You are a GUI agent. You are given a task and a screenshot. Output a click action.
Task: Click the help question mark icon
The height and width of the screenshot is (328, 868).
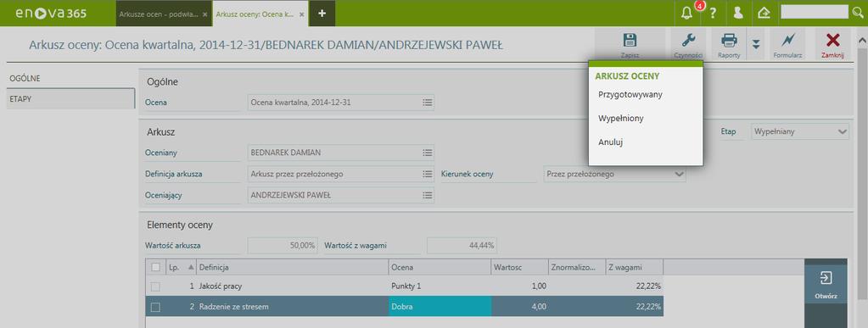[x=713, y=14]
